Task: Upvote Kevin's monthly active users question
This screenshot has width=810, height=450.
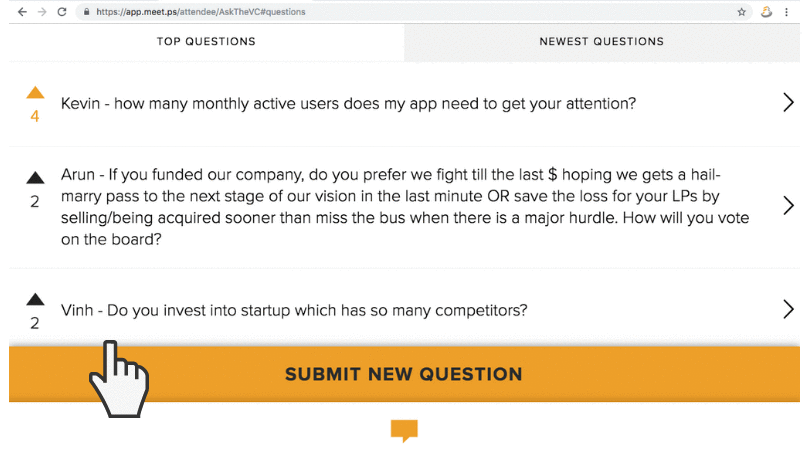Action: (x=35, y=92)
